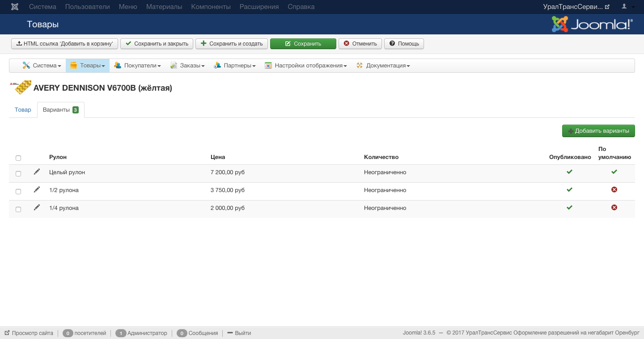
Task: Click Сохранить и создать button
Action: pos(232,44)
